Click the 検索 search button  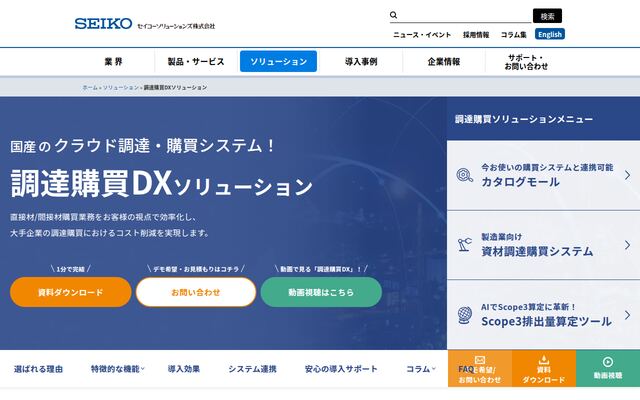tap(547, 16)
